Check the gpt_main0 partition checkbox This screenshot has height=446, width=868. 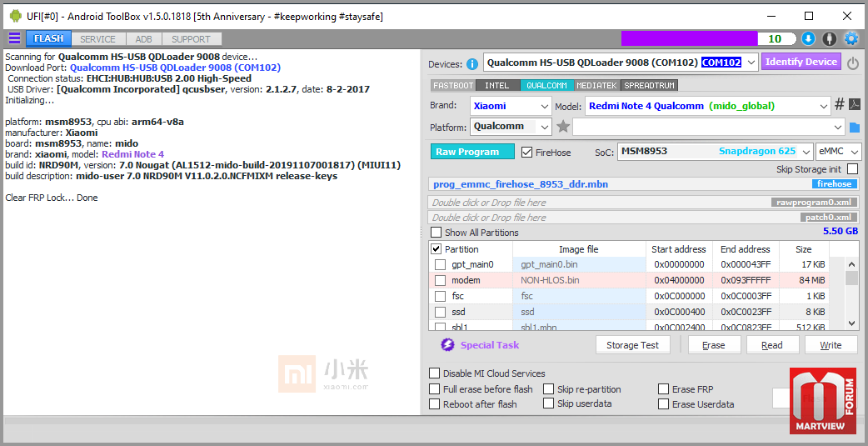[x=440, y=265]
